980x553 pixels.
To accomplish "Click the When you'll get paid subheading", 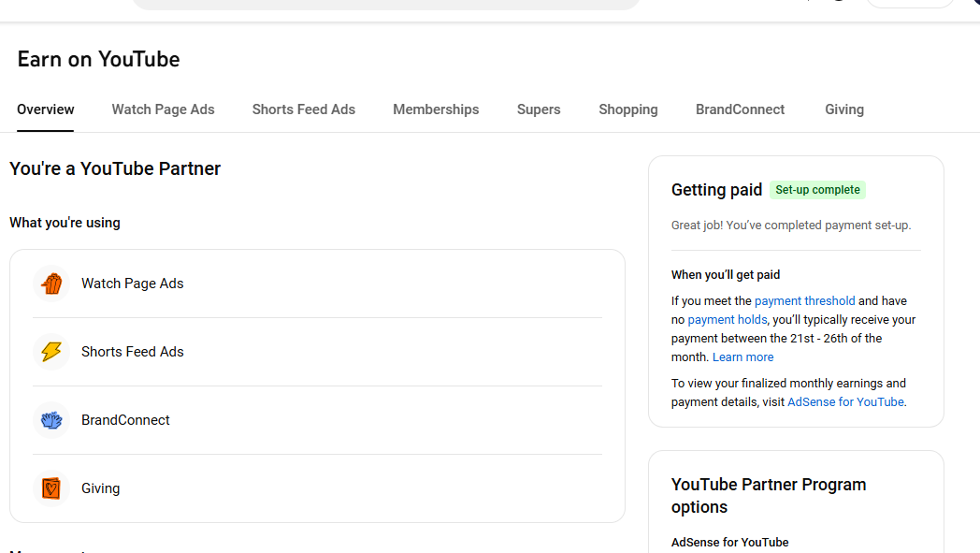I will click(x=726, y=274).
